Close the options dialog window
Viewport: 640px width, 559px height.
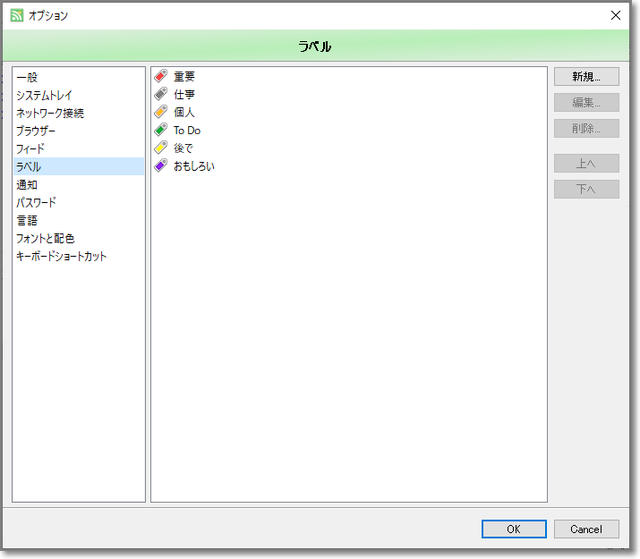616,15
